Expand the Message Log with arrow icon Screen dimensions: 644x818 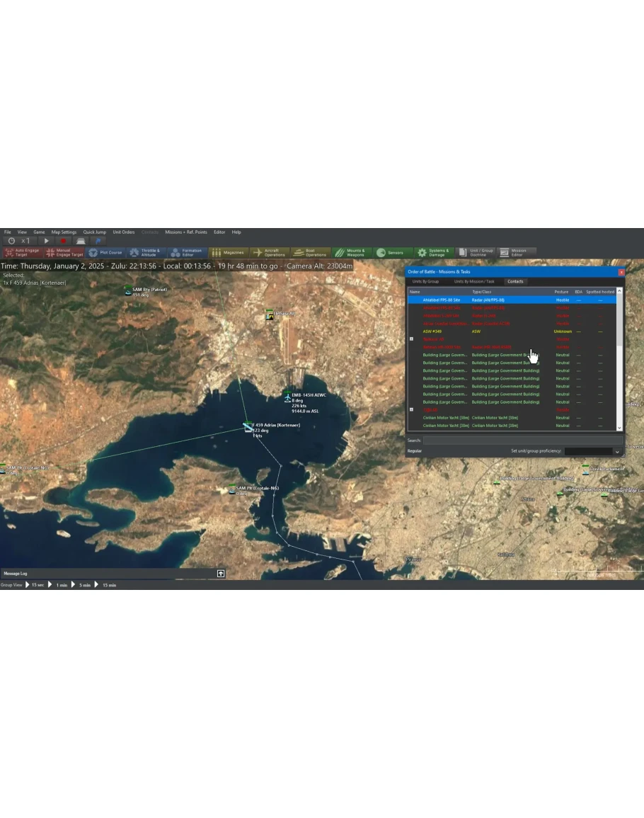tap(221, 574)
